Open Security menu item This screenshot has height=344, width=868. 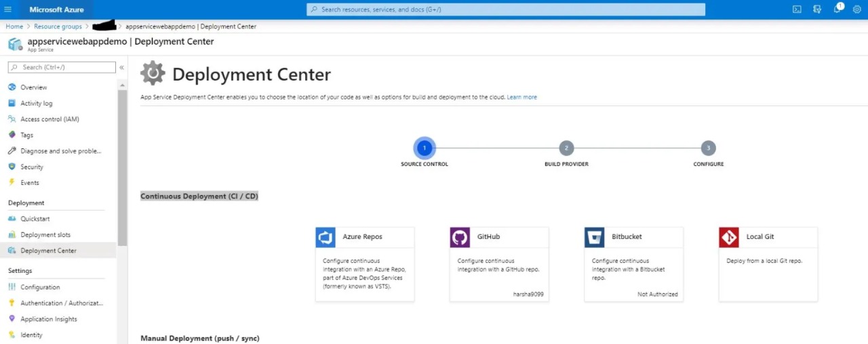coord(32,167)
